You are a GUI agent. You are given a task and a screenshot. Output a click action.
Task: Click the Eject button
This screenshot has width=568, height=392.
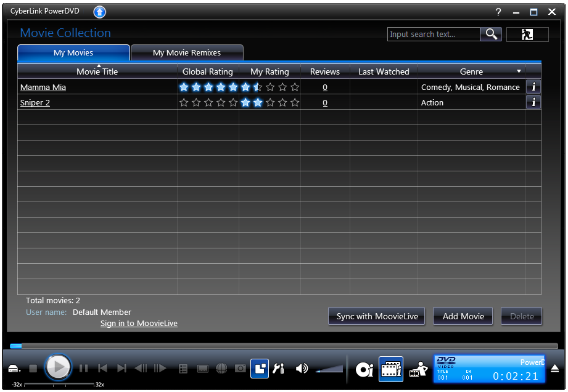click(554, 369)
